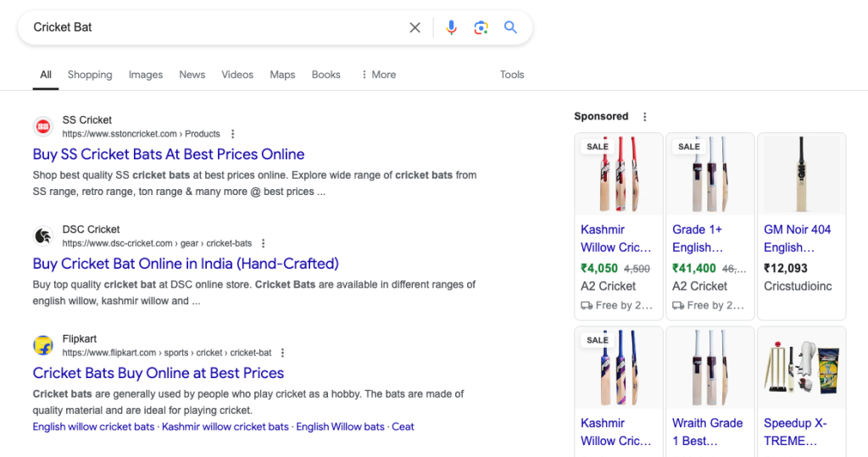This screenshot has height=457, width=868.
Task: Open three-dot menu next to dsc-cricket.com URL
Action: pyautogui.click(x=264, y=243)
